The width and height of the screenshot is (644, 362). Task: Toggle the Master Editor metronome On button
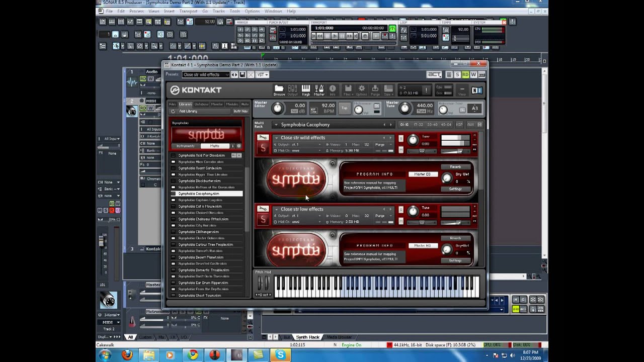pos(377,106)
